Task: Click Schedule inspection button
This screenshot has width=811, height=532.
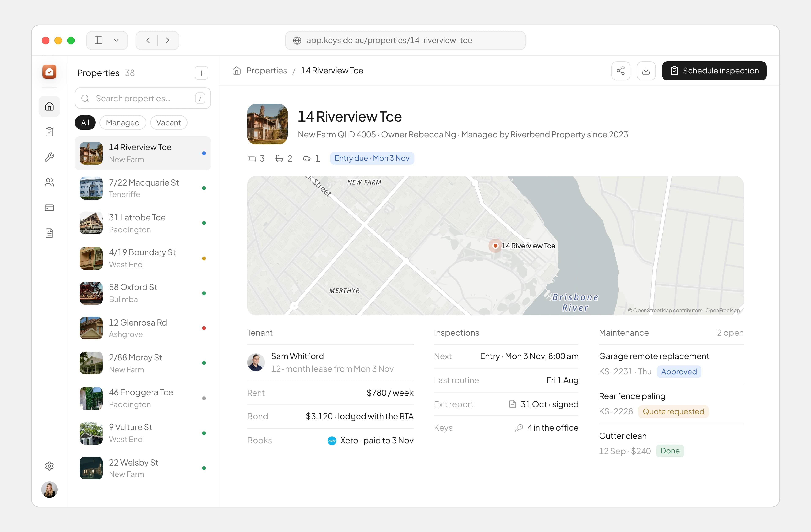Action: (x=714, y=71)
